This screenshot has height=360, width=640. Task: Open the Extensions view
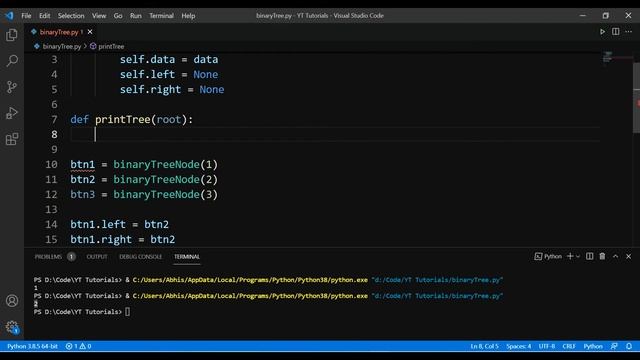12,139
